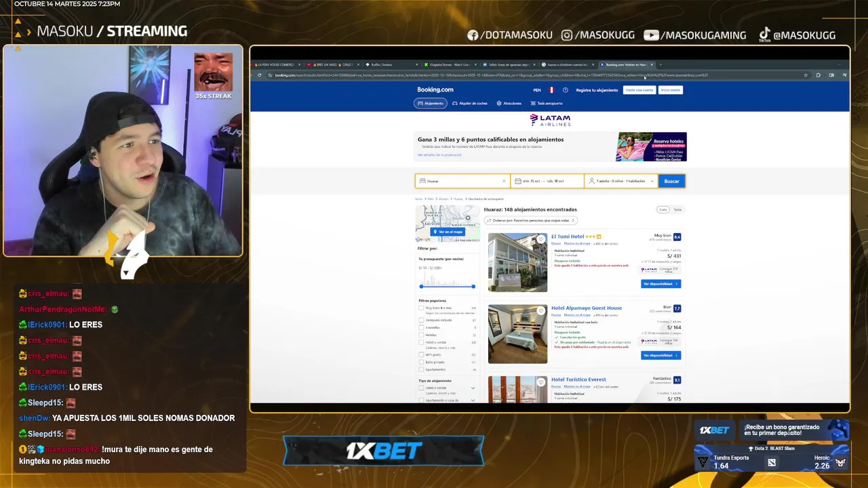
Task: Select the 'Alquiler de coches' tab
Action: coord(470,103)
